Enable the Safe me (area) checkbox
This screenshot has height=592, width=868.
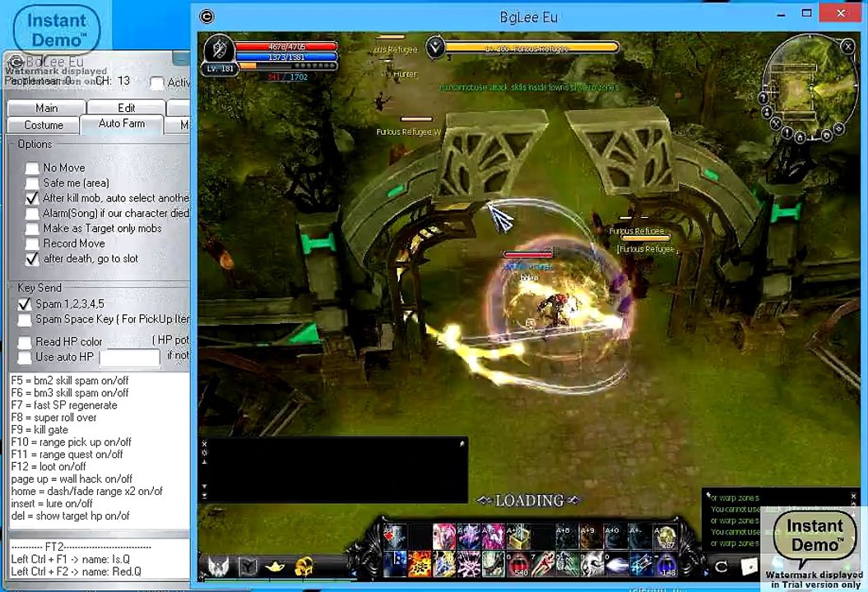[32, 183]
